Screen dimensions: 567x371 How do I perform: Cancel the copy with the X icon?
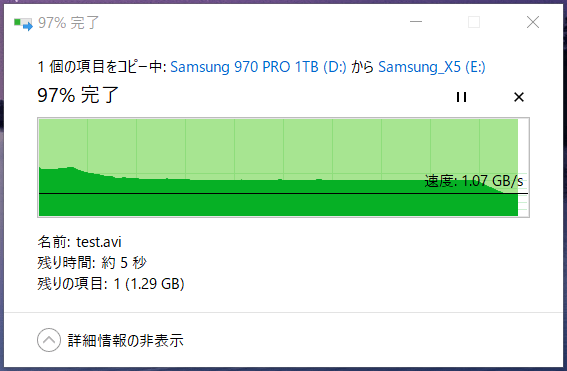click(x=519, y=97)
